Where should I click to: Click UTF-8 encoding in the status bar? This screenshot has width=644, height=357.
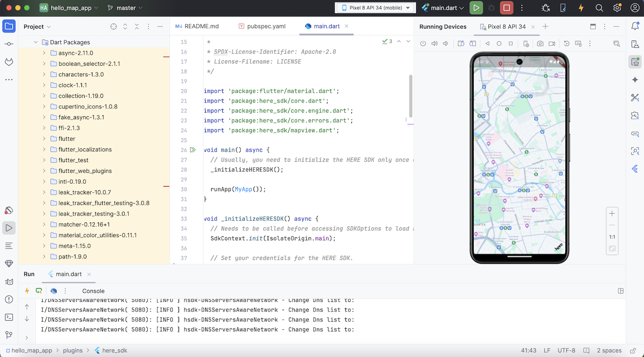[x=566, y=351]
